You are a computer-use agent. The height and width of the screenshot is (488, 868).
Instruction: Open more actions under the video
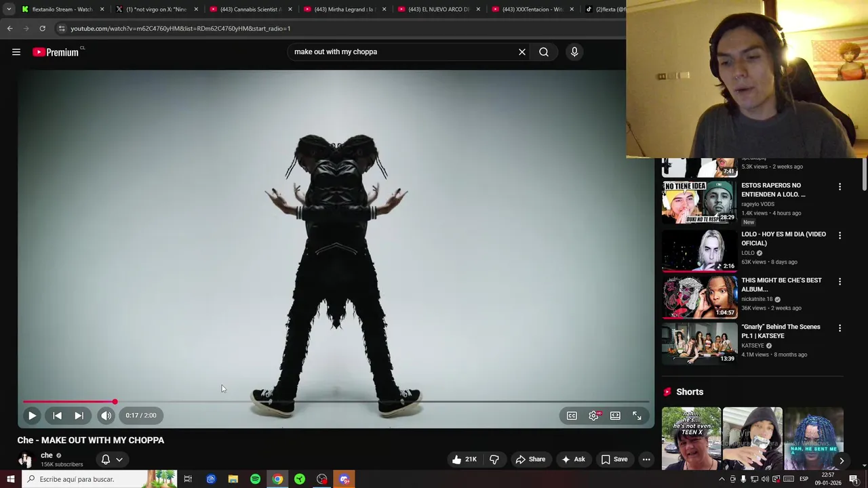pos(646,460)
